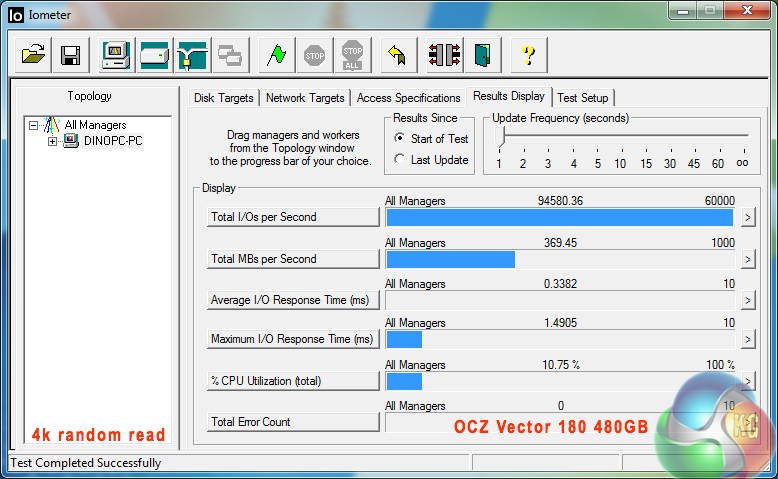Save test configuration floppy icon

(x=70, y=55)
